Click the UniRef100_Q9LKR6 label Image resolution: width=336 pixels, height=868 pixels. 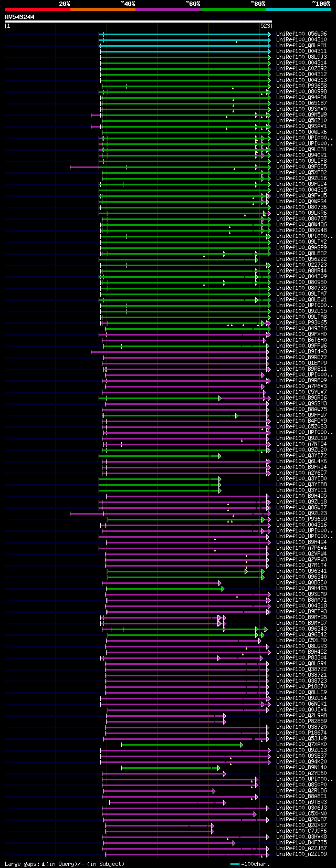coord(301,213)
